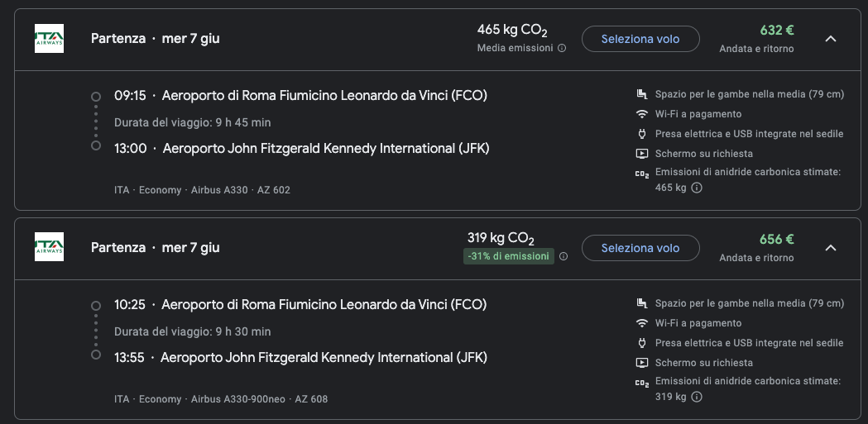This screenshot has height=424, width=868.
Task: Click info icon next to 465 kg estimate
Action: tap(697, 188)
